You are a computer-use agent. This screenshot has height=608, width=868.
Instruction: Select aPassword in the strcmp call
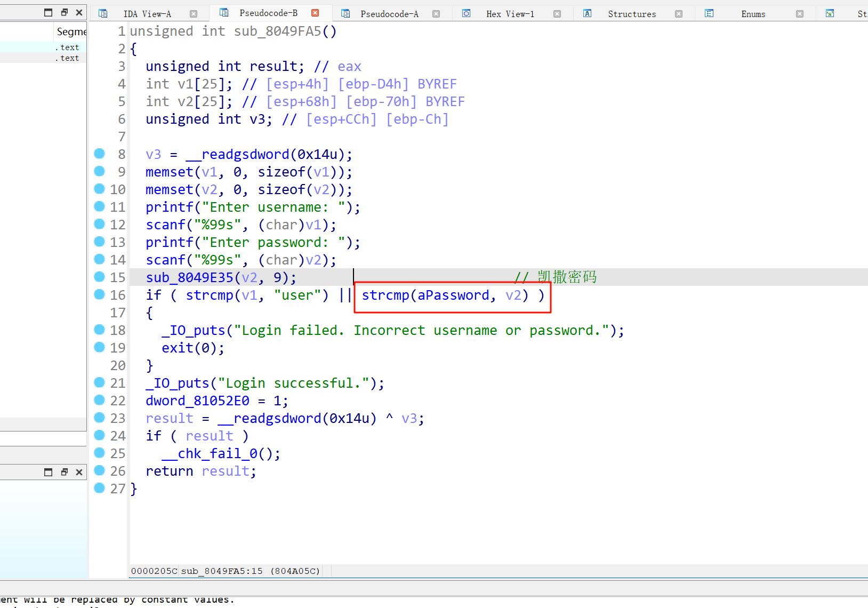tap(453, 295)
